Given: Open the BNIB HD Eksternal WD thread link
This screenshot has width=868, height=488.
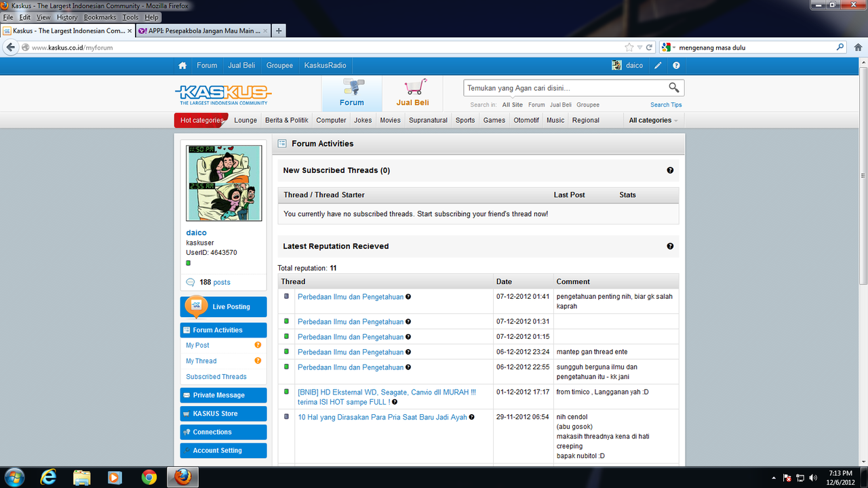Looking at the screenshot, I should [x=387, y=397].
